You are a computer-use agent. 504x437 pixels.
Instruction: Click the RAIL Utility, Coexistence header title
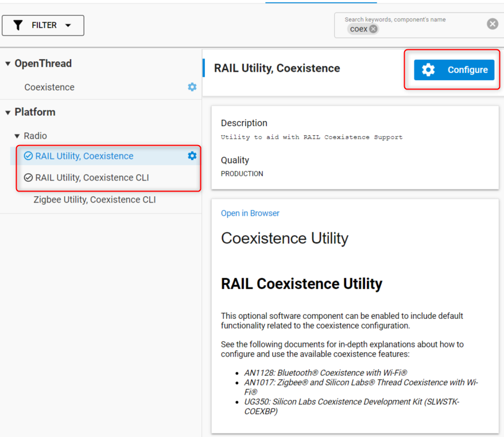click(277, 68)
